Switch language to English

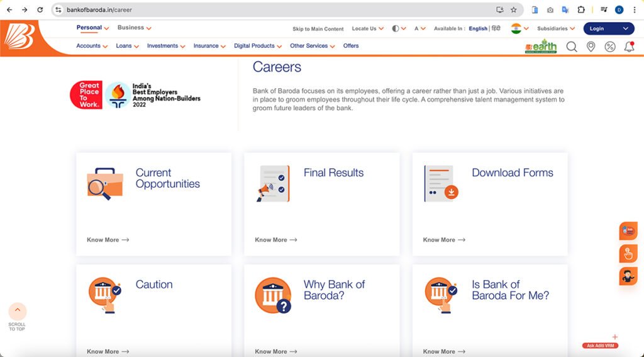pos(478,28)
